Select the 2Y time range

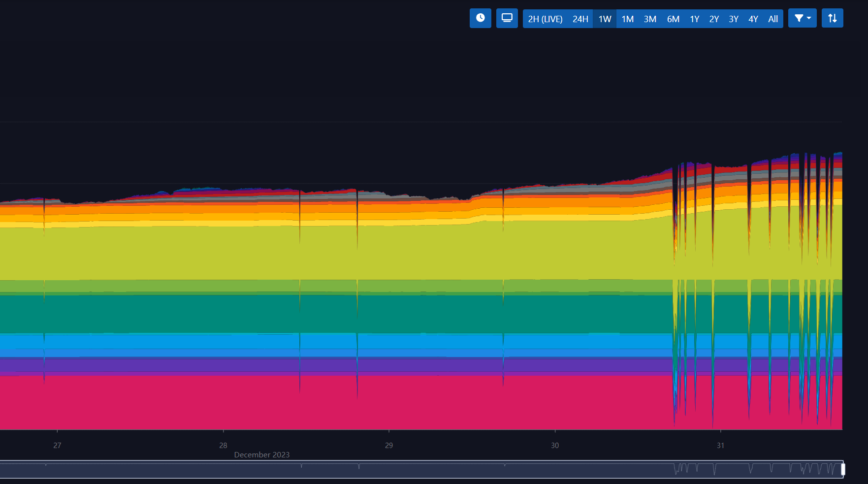[x=714, y=19]
